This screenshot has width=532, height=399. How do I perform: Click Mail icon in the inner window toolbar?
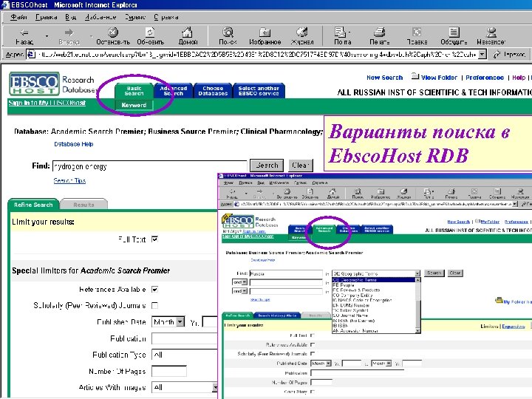427,192
